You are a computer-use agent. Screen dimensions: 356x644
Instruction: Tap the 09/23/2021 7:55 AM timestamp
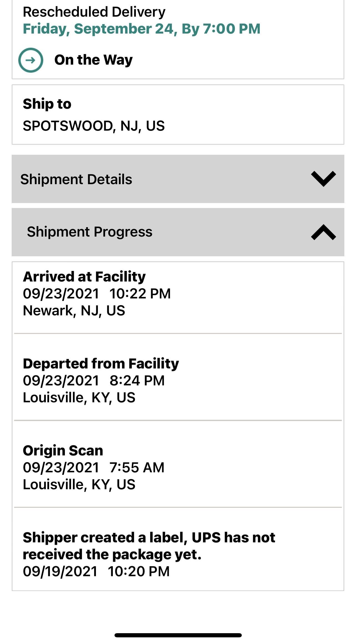pos(94,467)
